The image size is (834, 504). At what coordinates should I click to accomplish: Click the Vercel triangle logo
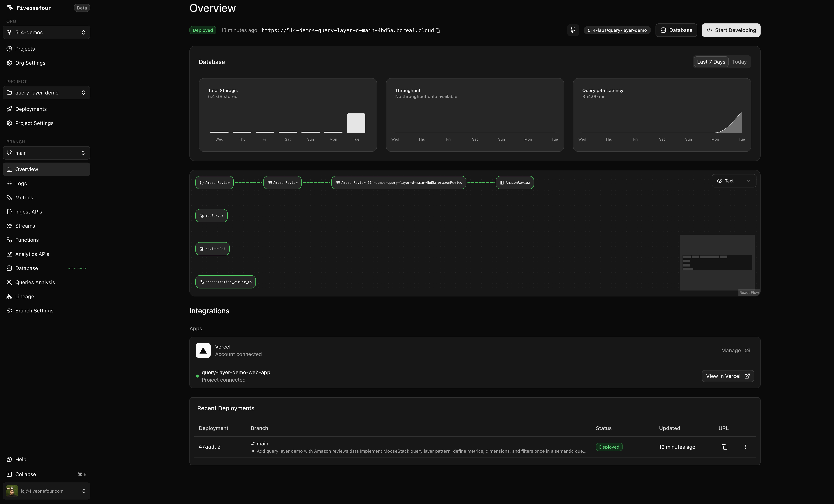point(203,350)
